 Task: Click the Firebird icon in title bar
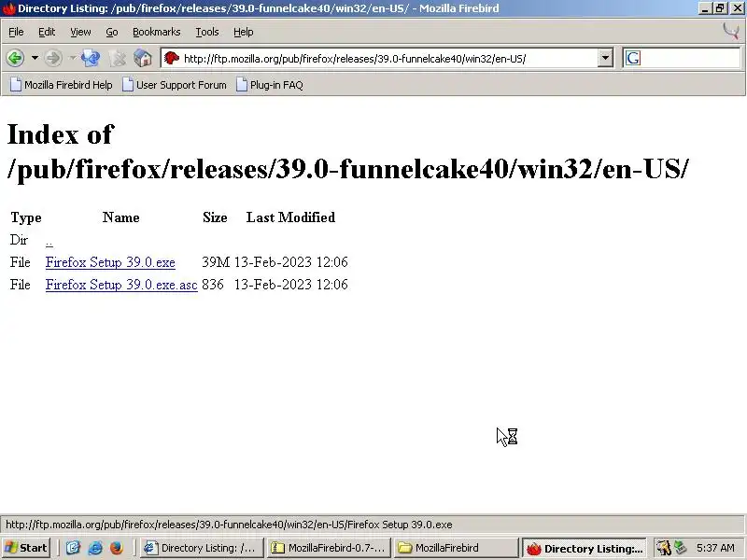pyautogui.click(x=8, y=8)
